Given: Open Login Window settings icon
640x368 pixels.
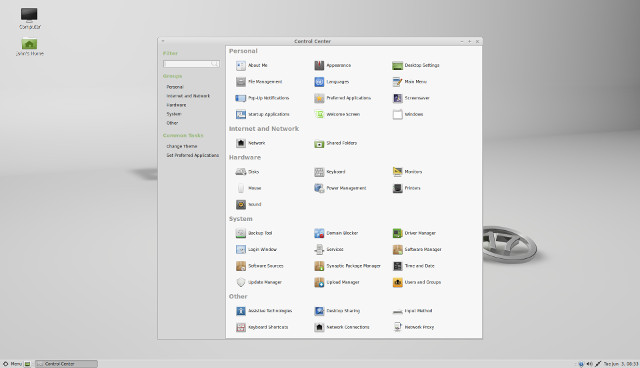Looking at the screenshot, I should click(x=241, y=249).
